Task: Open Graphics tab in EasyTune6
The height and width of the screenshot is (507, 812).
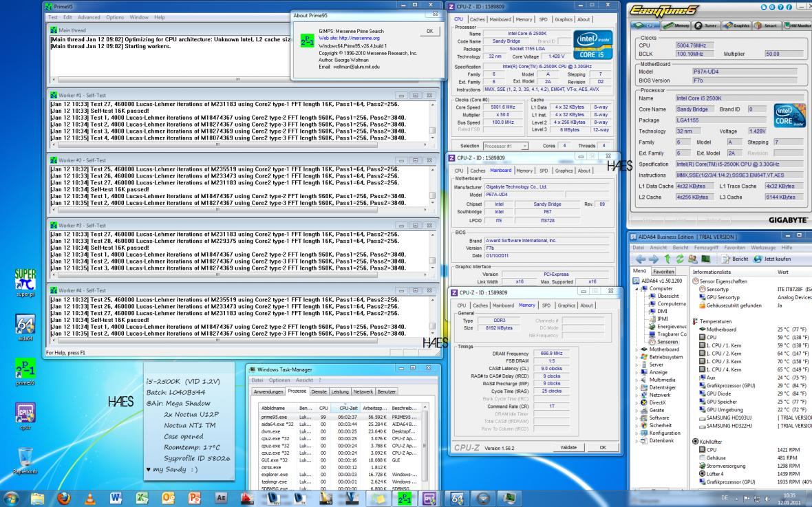Action: 738,25
